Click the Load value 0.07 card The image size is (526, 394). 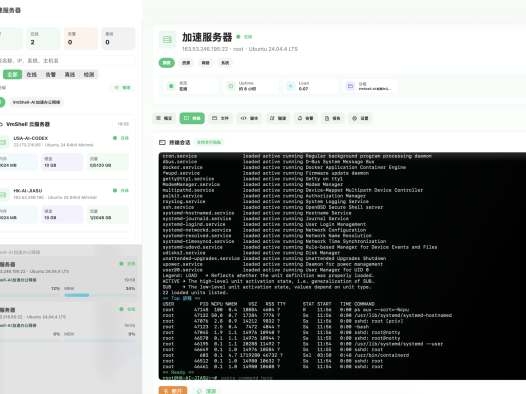[311, 86]
